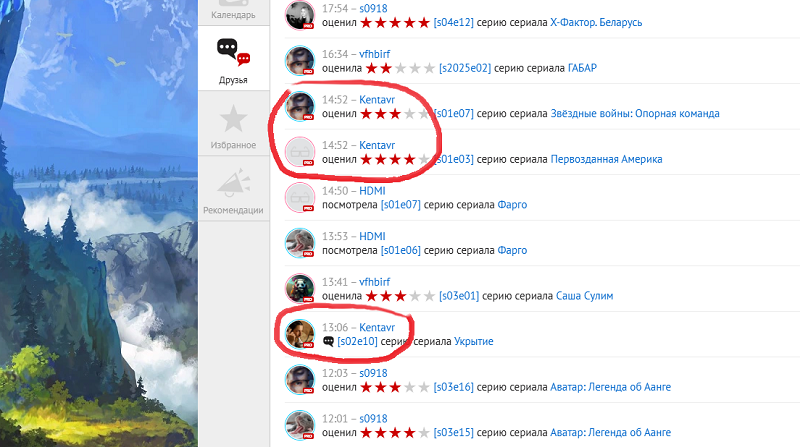Click Kentavr's avatar at 13:06 entry
The image size is (800, 447).
[299, 334]
